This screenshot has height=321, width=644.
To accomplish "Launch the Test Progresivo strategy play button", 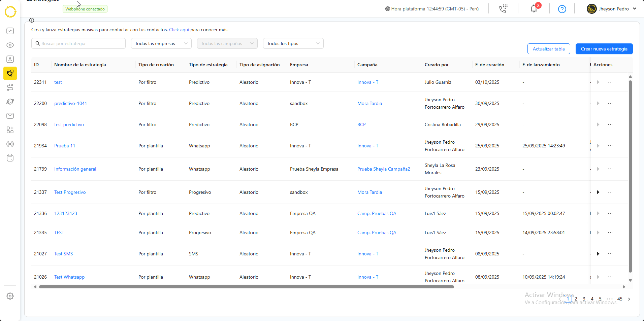I will pos(598,192).
